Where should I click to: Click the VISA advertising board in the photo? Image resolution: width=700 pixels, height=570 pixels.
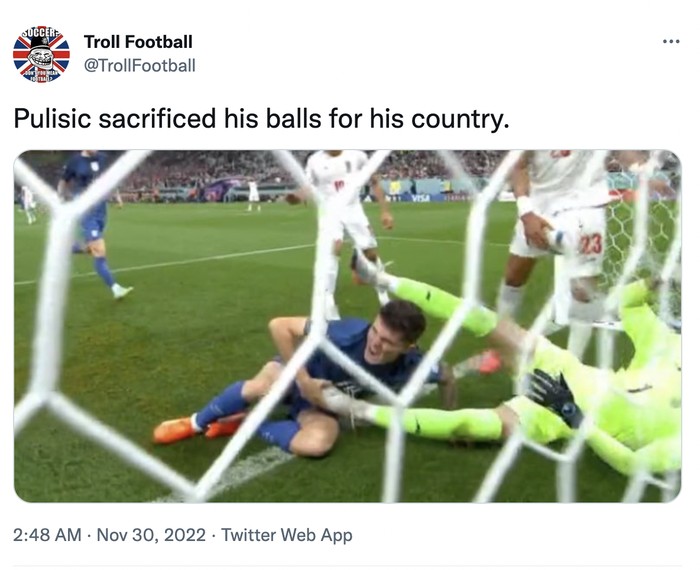(x=420, y=197)
